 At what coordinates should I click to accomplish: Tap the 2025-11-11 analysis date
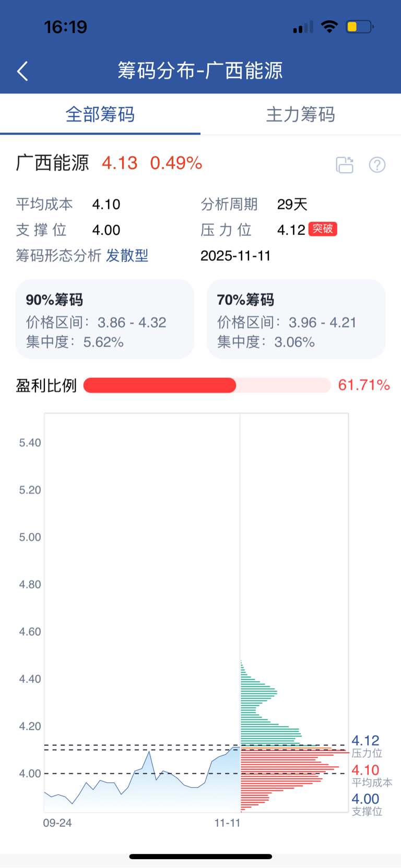pyautogui.click(x=235, y=256)
